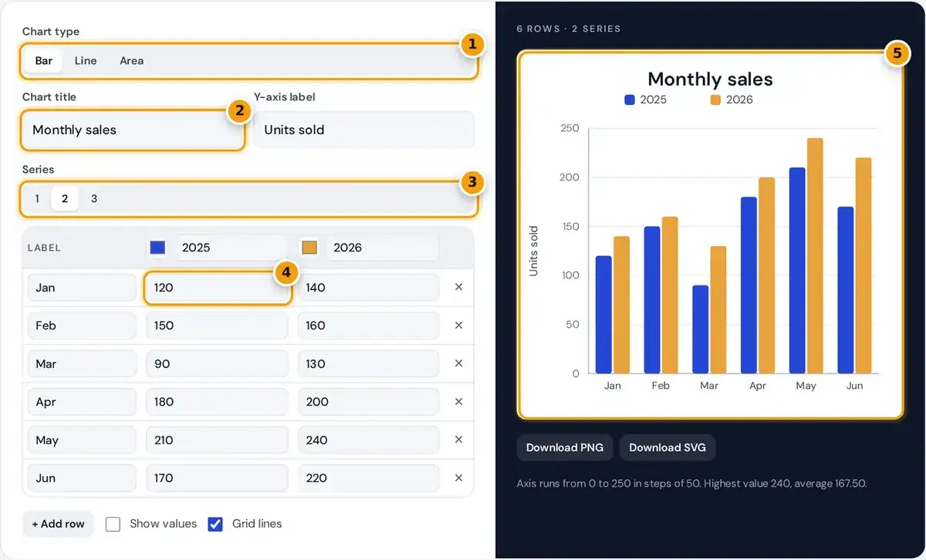This screenshot has height=560, width=926.
Task: Open the blue color swatch for series 2025
Action: [157, 248]
